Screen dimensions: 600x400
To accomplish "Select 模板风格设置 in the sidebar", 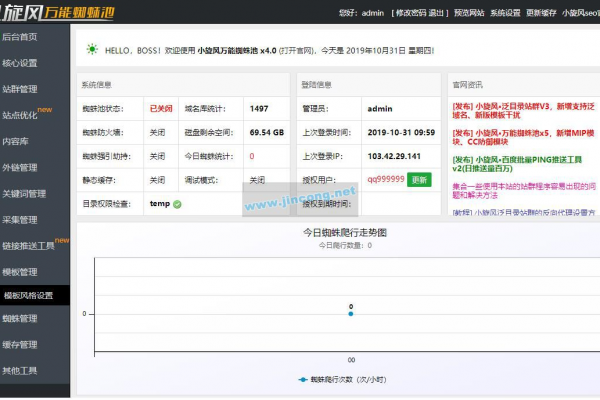I will pyautogui.click(x=28, y=295).
